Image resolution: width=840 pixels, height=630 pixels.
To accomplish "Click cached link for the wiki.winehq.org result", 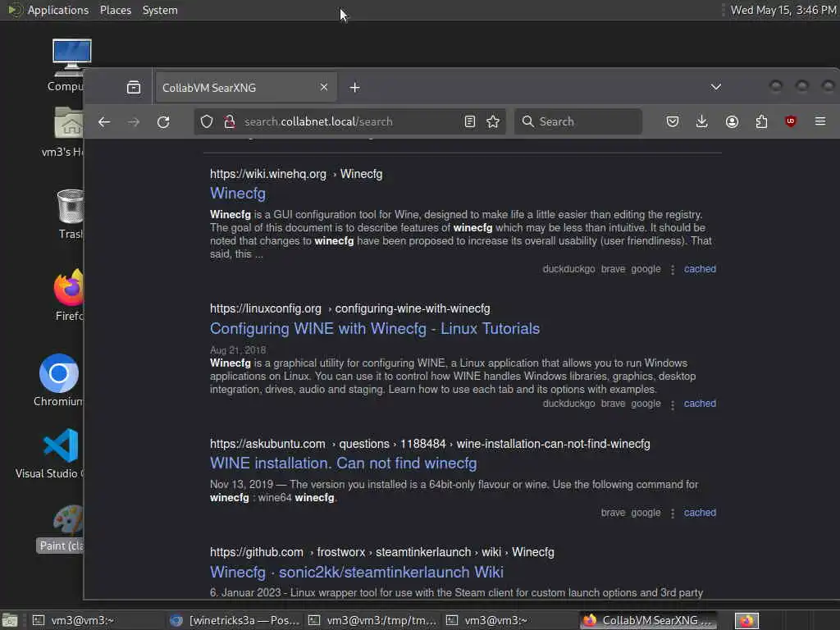I will click(700, 269).
